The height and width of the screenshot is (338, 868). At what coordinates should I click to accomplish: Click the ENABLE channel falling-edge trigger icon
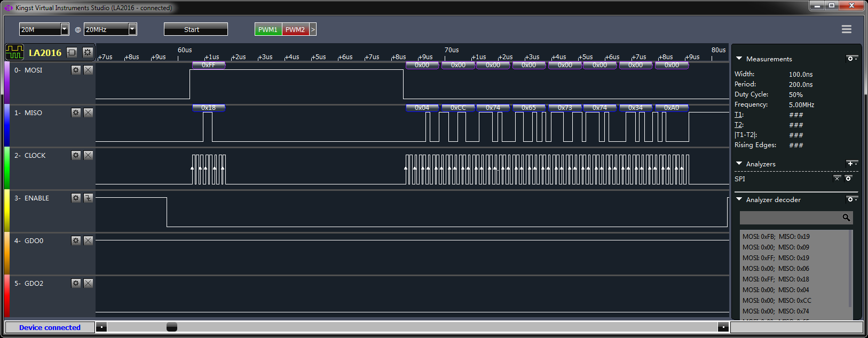pyautogui.click(x=89, y=198)
